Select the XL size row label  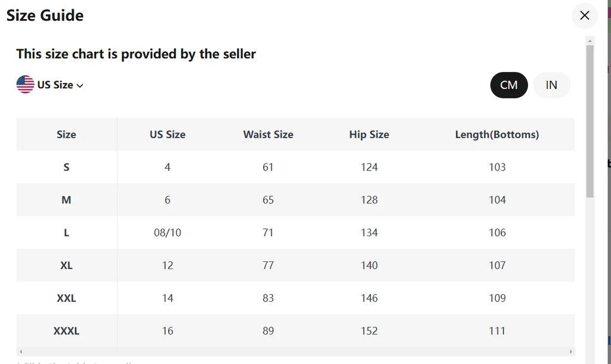tap(66, 266)
